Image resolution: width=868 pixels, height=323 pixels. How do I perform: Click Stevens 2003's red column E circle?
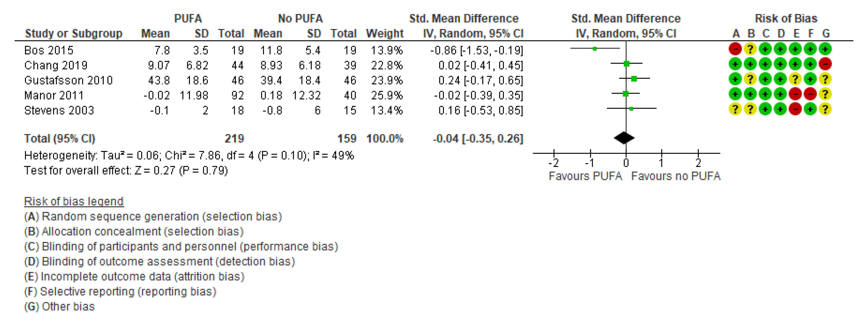click(795, 109)
